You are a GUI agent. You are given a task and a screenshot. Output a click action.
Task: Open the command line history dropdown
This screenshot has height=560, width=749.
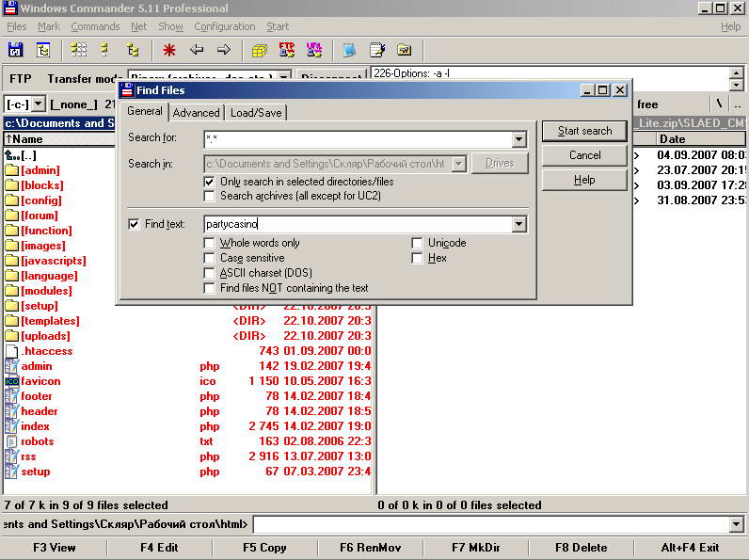(736, 524)
